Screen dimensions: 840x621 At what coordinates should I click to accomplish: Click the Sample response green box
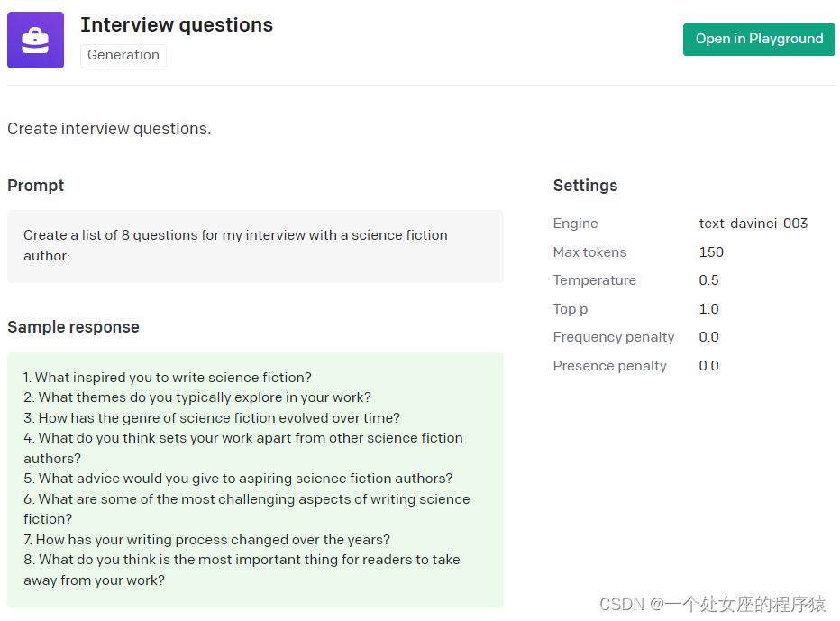click(x=255, y=479)
